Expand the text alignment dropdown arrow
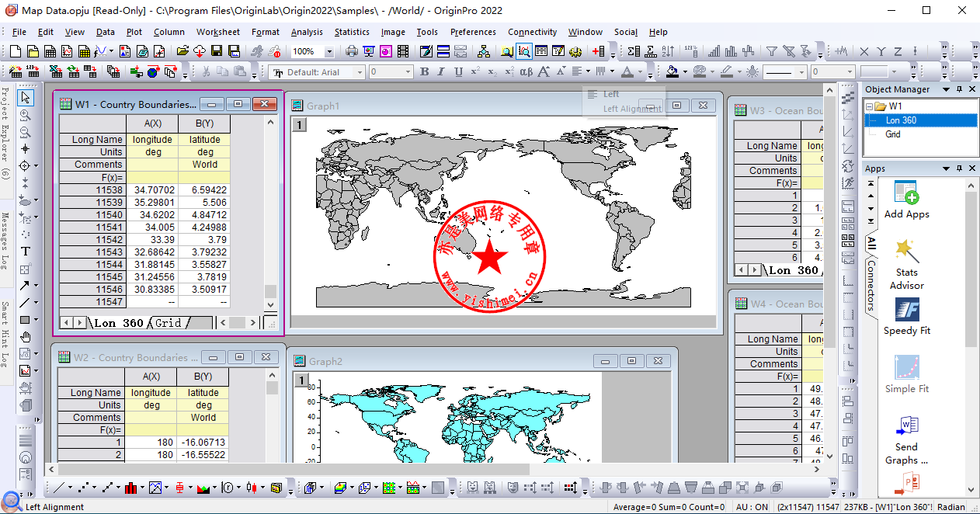 (x=589, y=72)
